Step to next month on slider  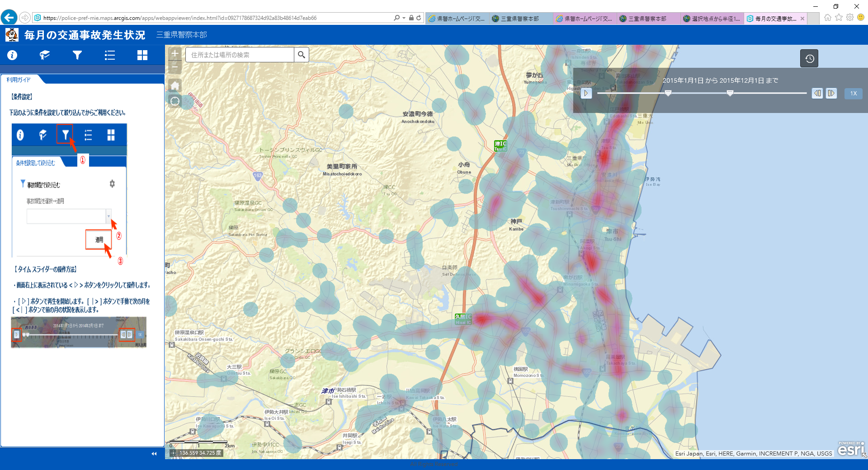pos(831,94)
